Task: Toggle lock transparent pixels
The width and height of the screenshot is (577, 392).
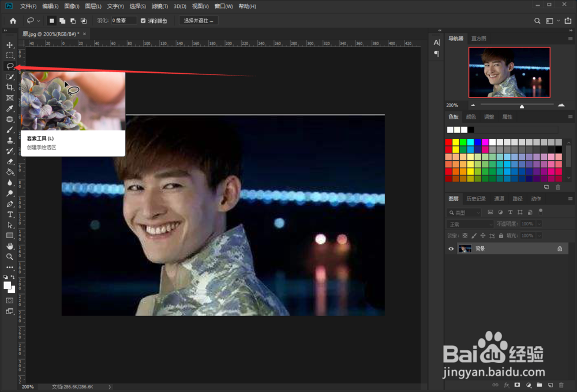Action: [464, 236]
